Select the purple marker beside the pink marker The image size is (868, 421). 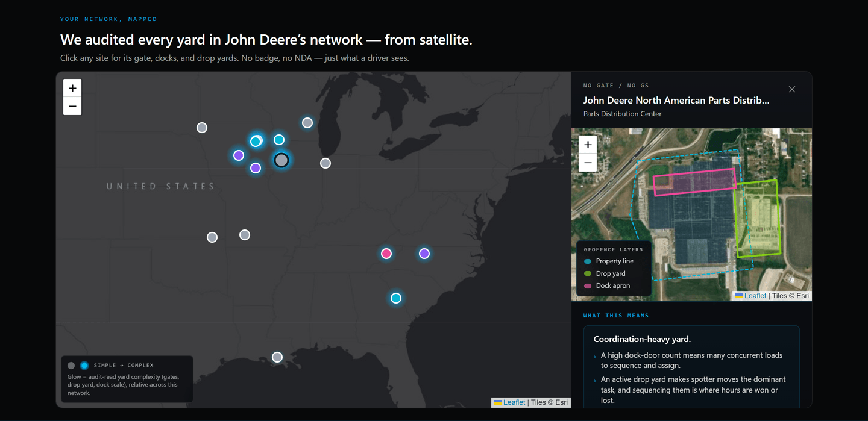tap(424, 254)
